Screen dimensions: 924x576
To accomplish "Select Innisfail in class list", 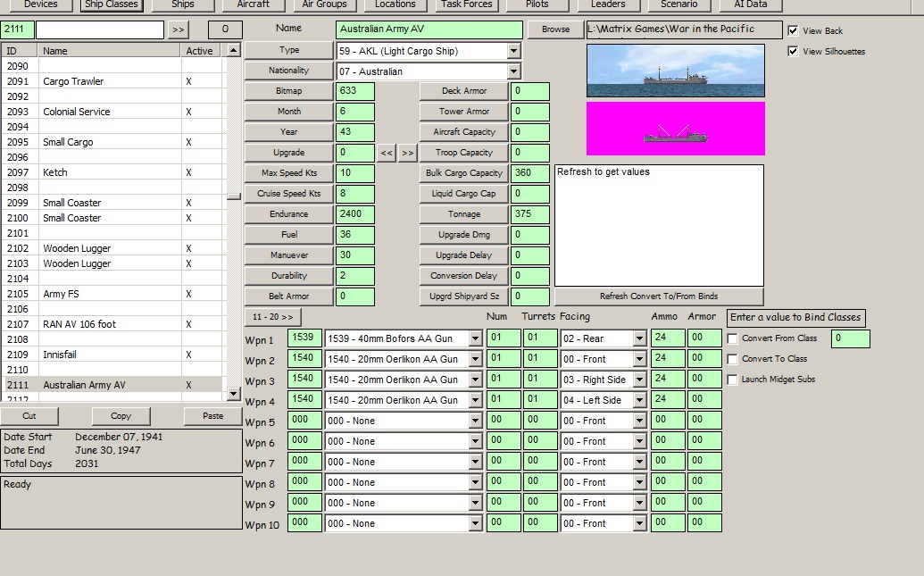I will [113, 355].
